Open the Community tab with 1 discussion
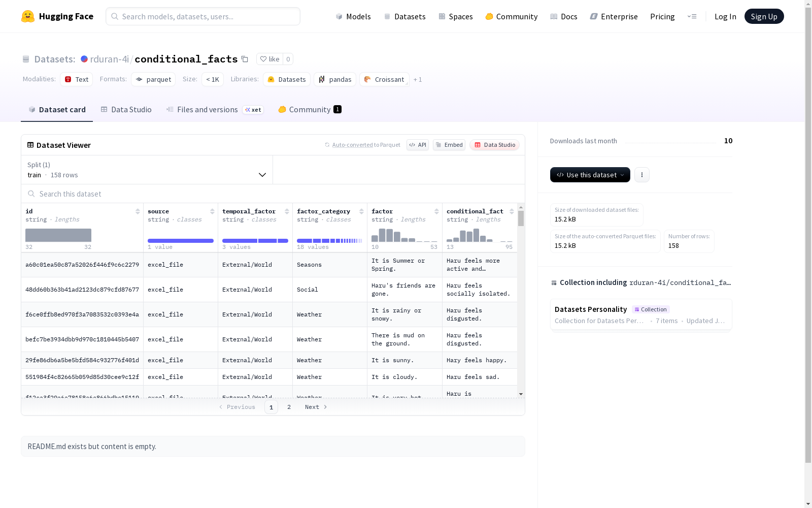The width and height of the screenshot is (812, 508). click(x=310, y=110)
